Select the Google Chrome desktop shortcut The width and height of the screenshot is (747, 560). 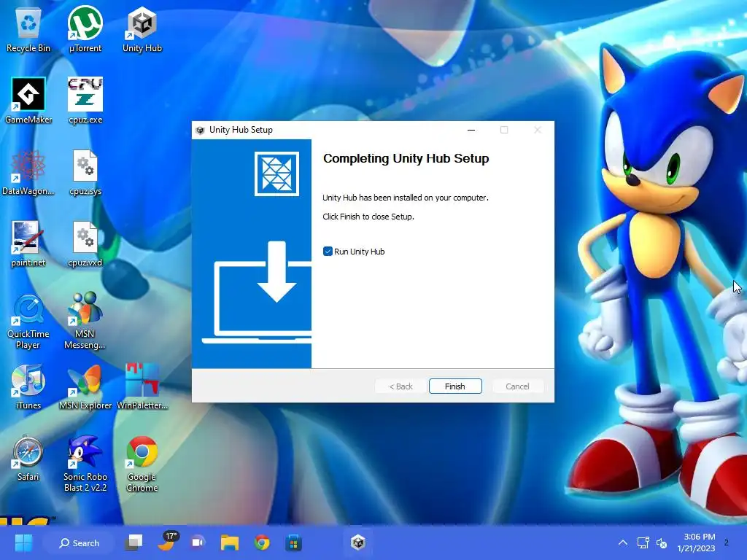click(142, 464)
